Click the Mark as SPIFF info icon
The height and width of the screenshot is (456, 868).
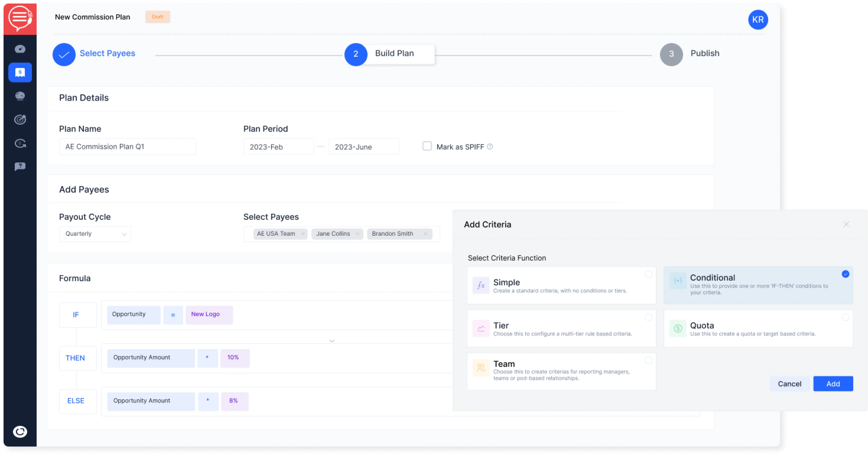tap(490, 147)
